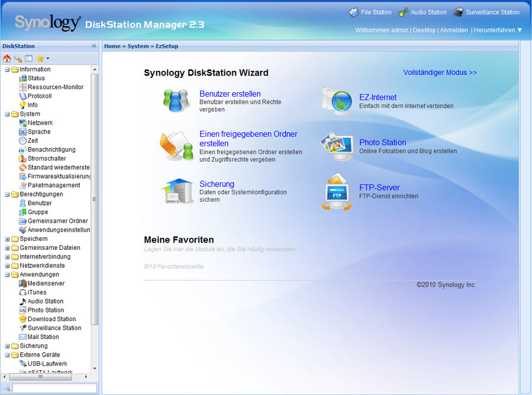532x395 pixels.
Task: Click the wrench key settings icon
Action: (18, 58)
